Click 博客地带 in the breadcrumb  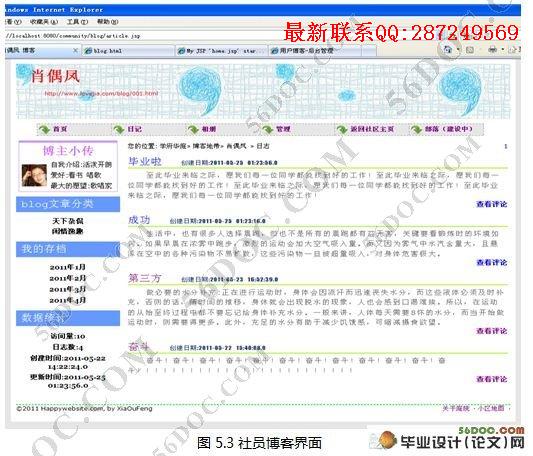pyautogui.click(x=206, y=146)
